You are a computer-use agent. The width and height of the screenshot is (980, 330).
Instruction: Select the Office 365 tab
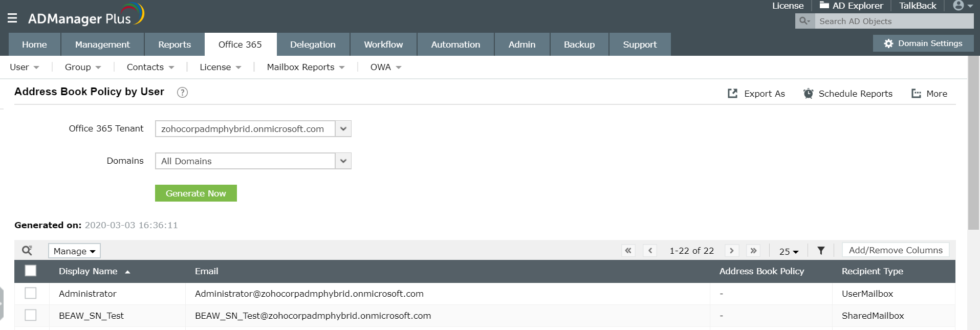coord(241,45)
